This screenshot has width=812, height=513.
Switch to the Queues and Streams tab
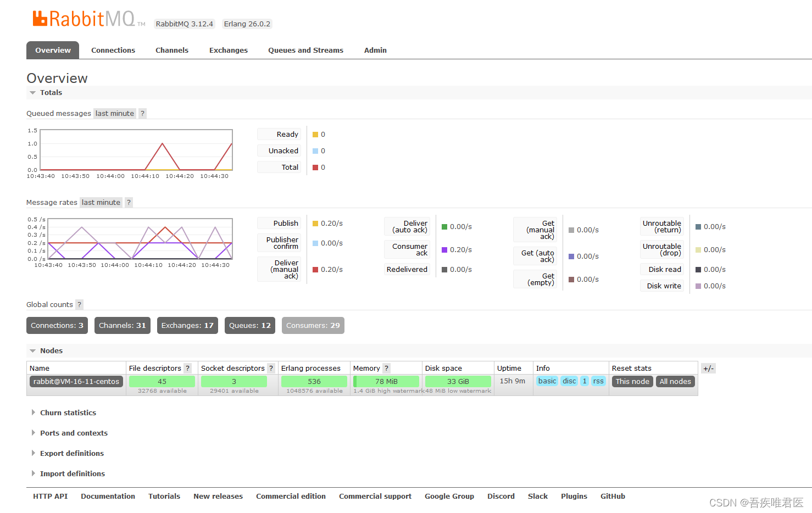pos(305,51)
